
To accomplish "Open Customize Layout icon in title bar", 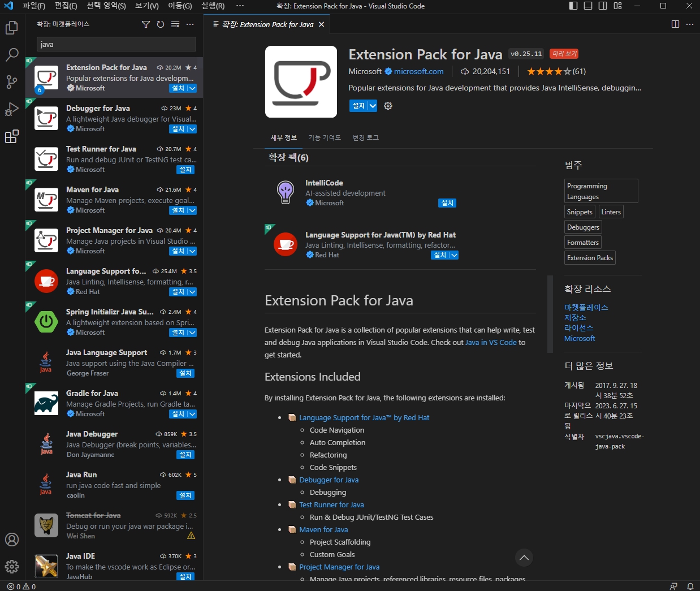I will click(x=617, y=6).
